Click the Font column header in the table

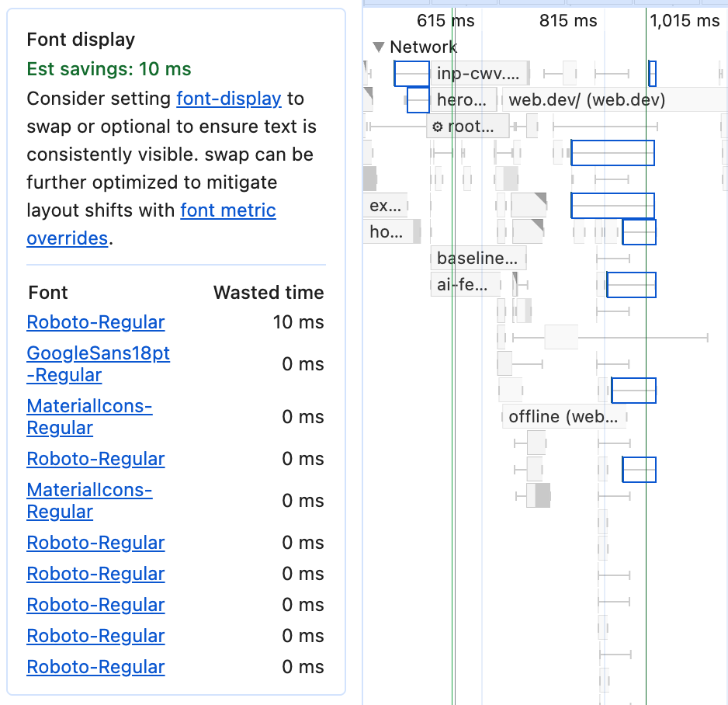pyautogui.click(x=47, y=293)
